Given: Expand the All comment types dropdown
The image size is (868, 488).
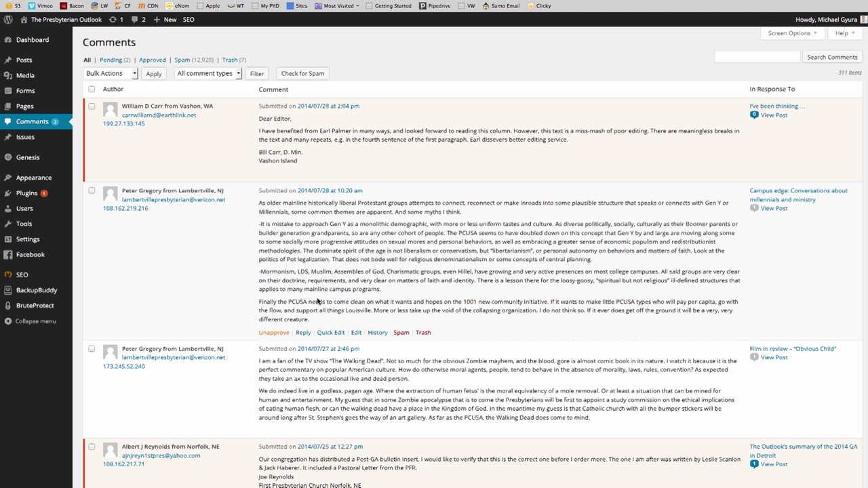Looking at the screenshot, I should tap(208, 73).
